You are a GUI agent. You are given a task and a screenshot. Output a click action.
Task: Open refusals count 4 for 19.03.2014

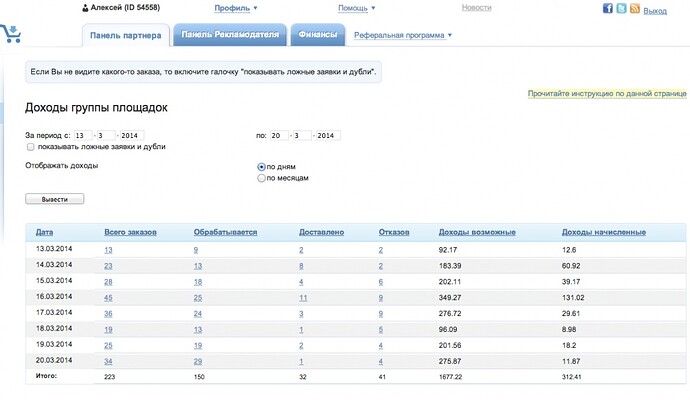click(381, 345)
